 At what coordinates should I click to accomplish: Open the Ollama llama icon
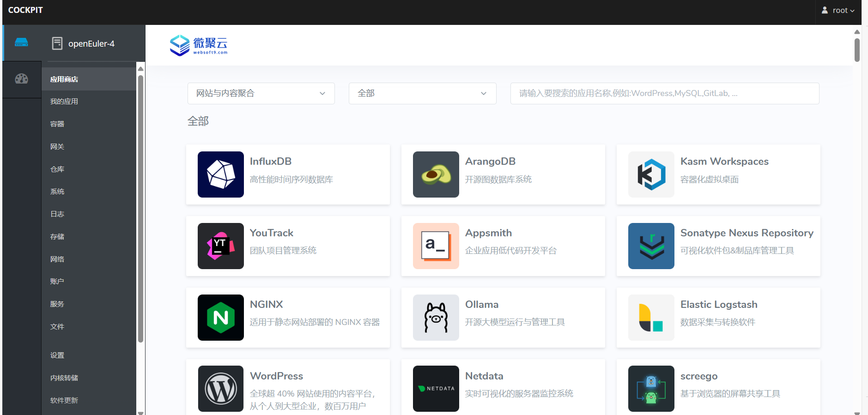coord(436,318)
